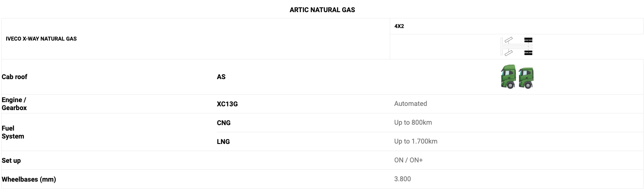644x190 pixels.
Task: Click the Automated gearbox value
Action: [410, 104]
